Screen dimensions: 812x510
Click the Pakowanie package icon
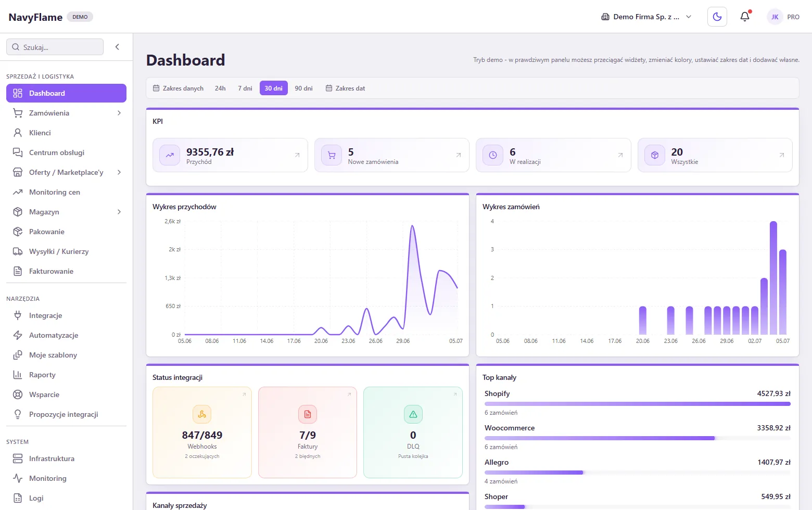[x=18, y=232]
